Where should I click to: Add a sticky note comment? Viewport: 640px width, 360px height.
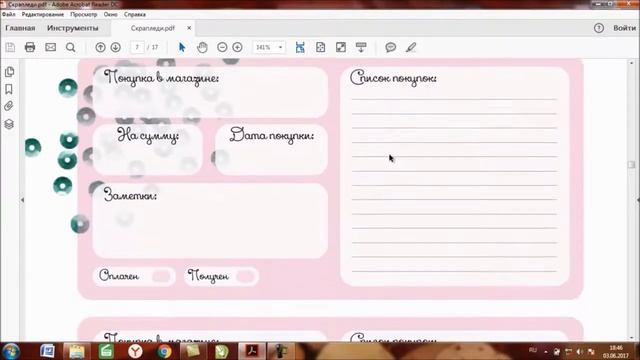391,47
